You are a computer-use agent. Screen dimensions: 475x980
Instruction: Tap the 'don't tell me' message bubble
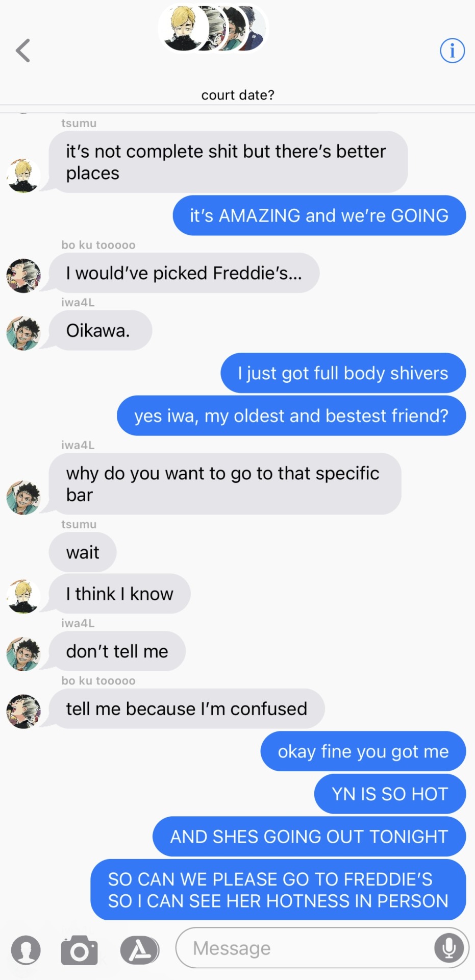117,651
